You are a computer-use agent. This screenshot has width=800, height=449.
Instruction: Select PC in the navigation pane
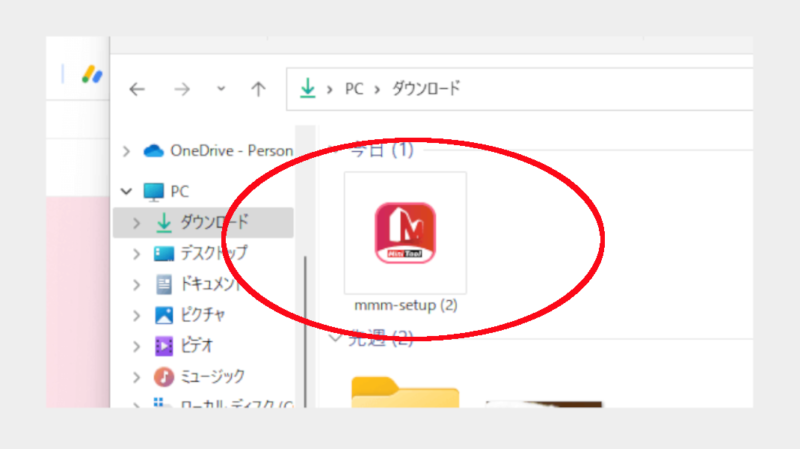[x=180, y=191]
